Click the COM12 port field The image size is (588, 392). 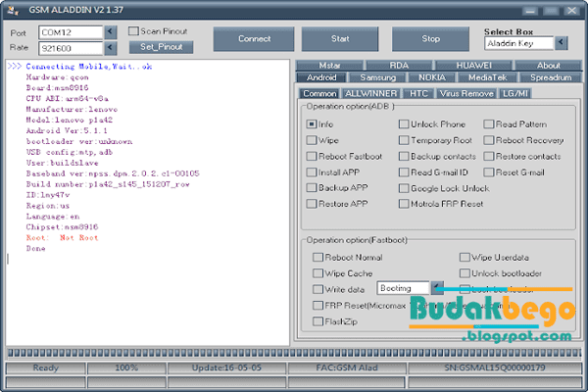(x=71, y=32)
